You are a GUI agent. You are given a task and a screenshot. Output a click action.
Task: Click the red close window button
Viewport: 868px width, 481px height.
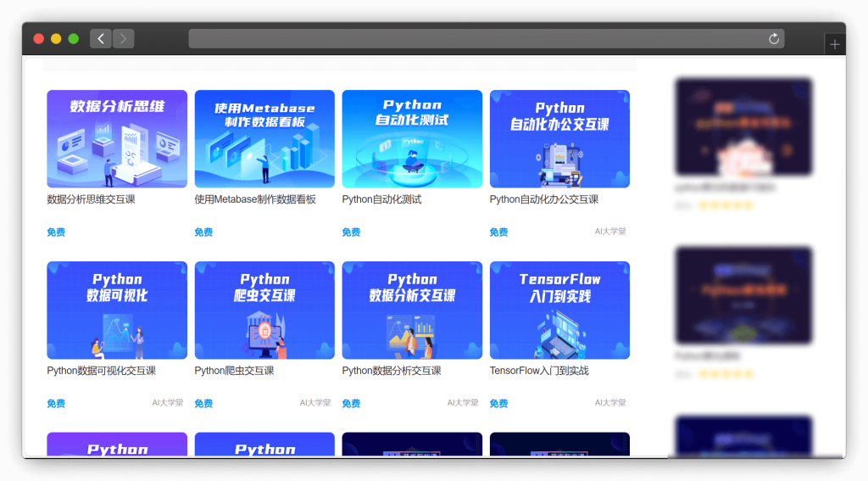tap(39, 39)
